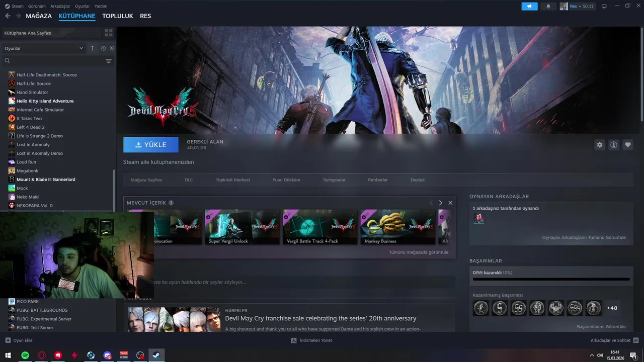
Task: Open game settings gear icon
Action: pyautogui.click(x=600, y=145)
